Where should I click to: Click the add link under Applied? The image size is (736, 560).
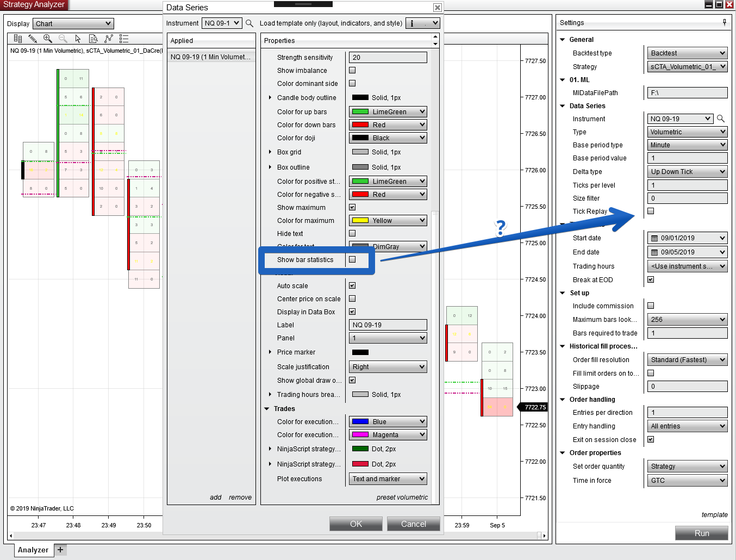[x=216, y=497]
